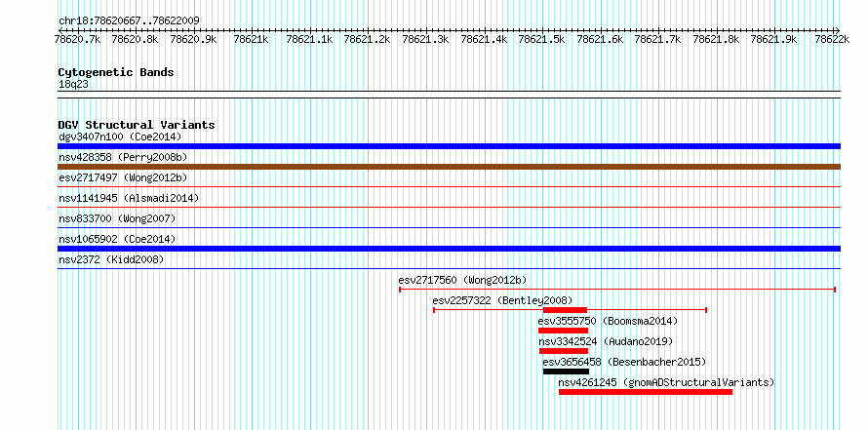Click ruler tick labeled 78621k
Screen dimensions: 868x430
[252, 39]
